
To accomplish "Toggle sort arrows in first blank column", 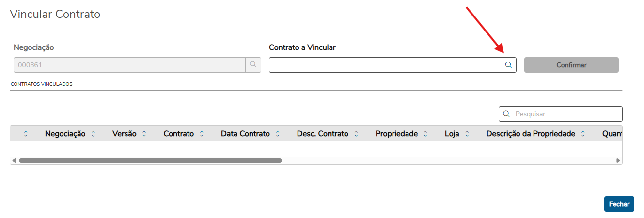I will (26, 134).
